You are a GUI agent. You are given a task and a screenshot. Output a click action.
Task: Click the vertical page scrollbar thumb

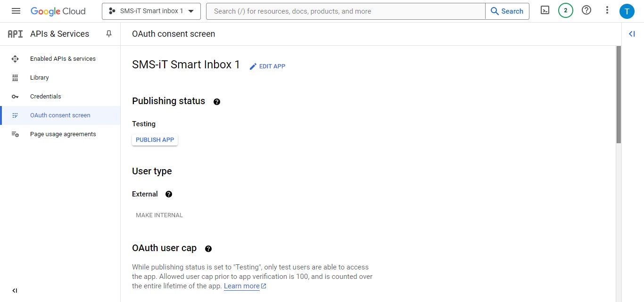619,94
